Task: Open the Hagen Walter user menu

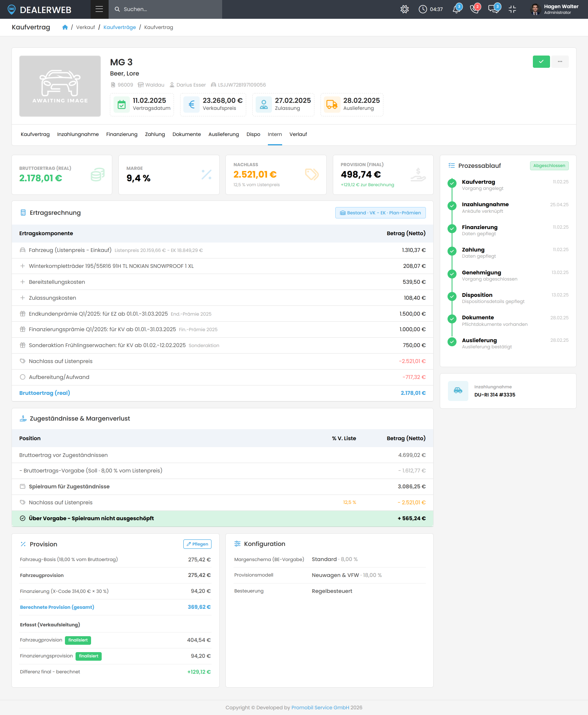Action: pos(555,9)
